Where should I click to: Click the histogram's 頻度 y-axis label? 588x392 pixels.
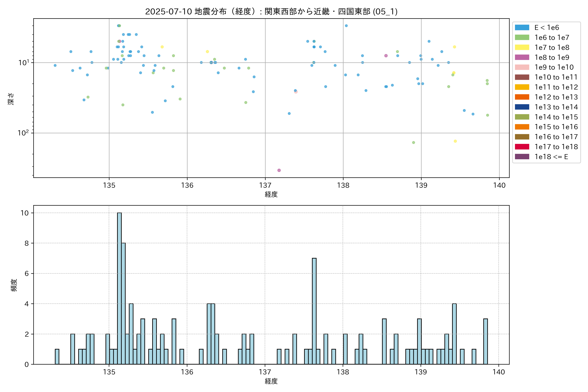14,285
